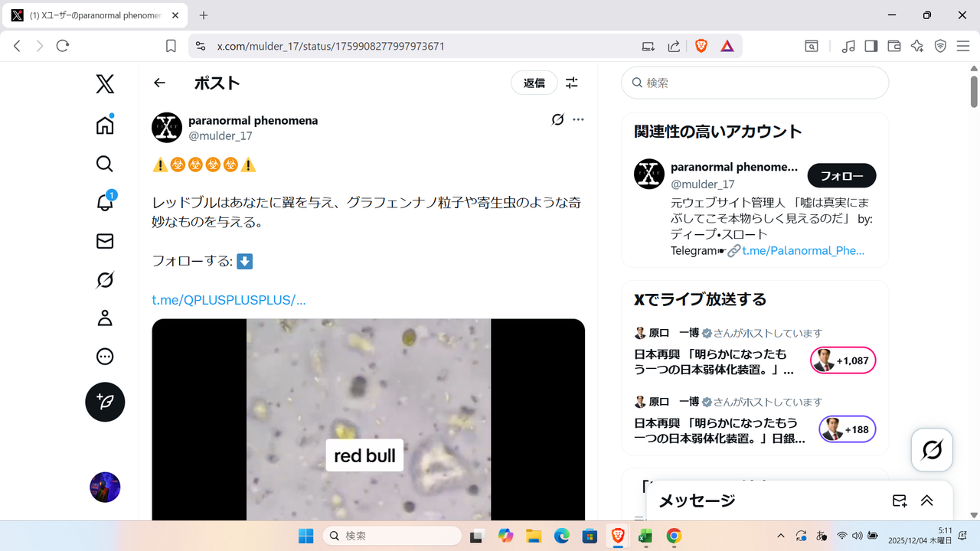Open the post's three-dot more menu
The height and width of the screenshot is (551, 980).
[578, 119]
